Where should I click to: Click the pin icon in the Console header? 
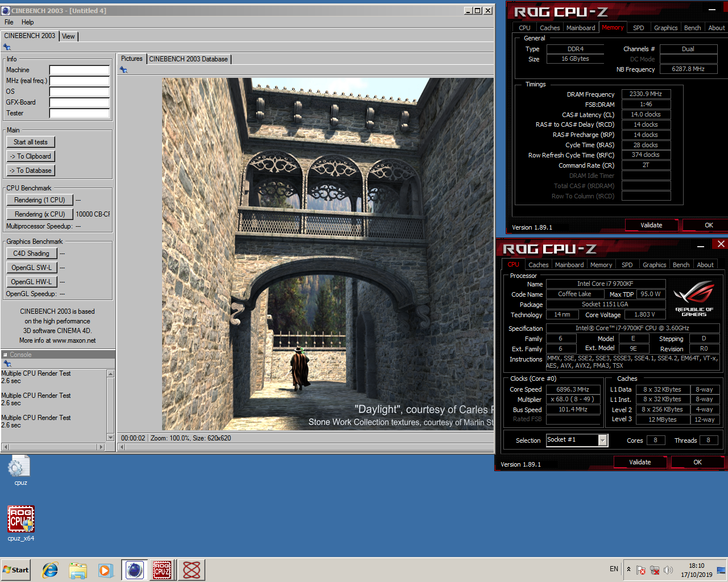[x=7, y=364]
